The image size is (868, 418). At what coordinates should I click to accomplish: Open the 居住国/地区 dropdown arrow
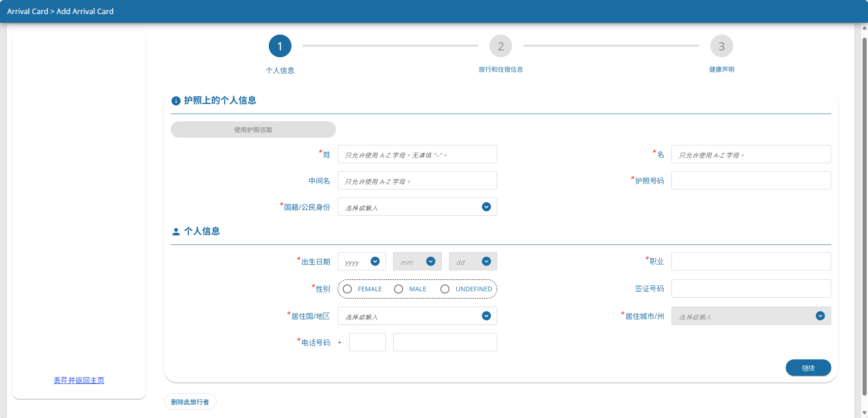[486, 316]
